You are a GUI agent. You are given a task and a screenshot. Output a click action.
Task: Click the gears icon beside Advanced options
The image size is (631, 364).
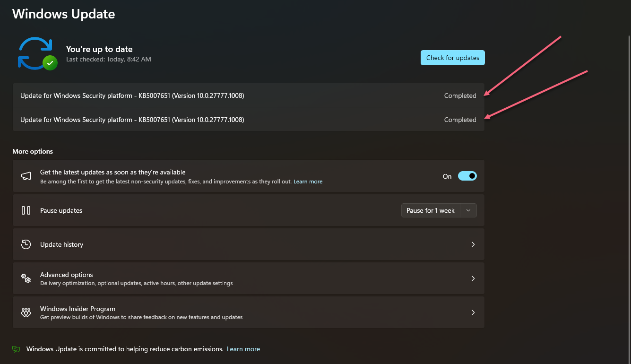[26, 278]
